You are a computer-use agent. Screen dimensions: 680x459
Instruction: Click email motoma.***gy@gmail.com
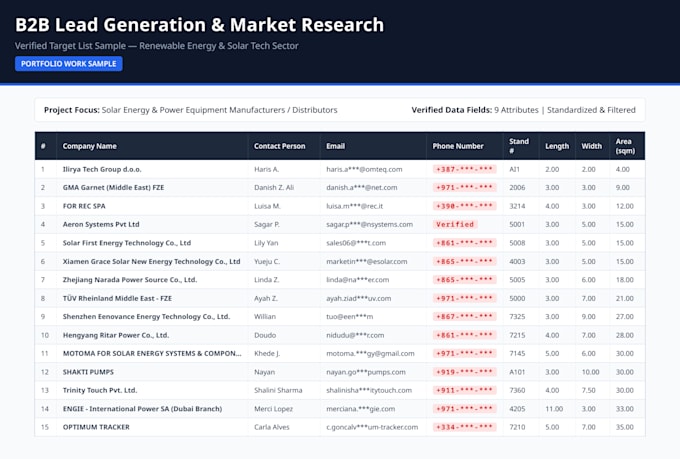(x=370, y=354)
